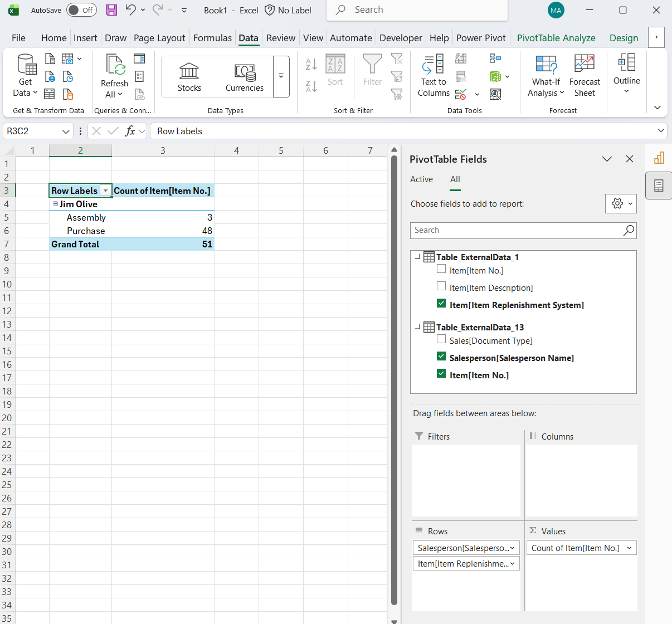Apply the Currencies data type

click(x=244, y=75)
